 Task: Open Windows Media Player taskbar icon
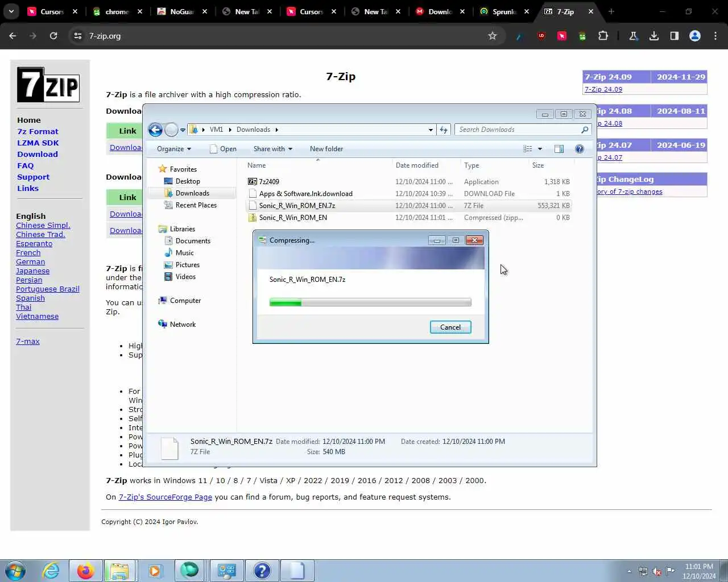click(x=155, y=571)
